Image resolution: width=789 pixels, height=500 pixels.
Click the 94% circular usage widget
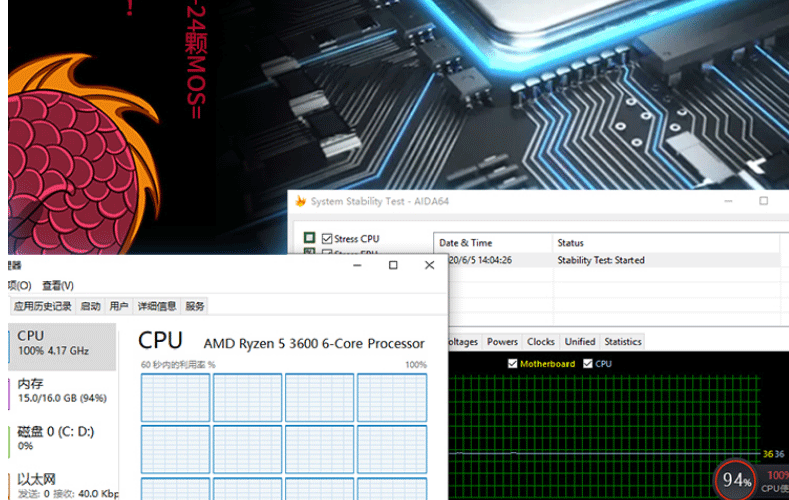click(736, 480)
